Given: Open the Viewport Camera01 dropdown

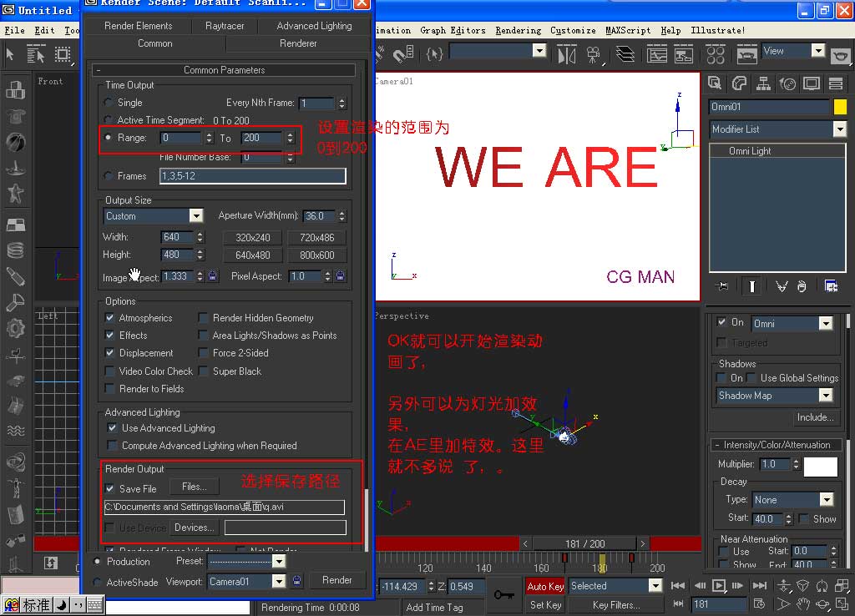Looking at the screenshot, I should click(x=279, y=582).
